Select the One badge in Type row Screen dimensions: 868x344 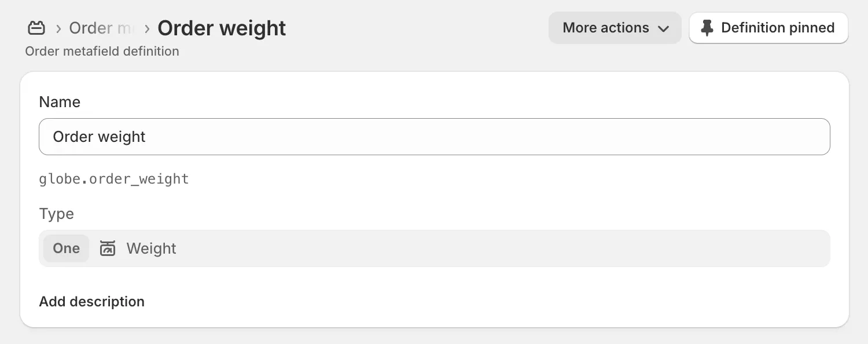66,248
